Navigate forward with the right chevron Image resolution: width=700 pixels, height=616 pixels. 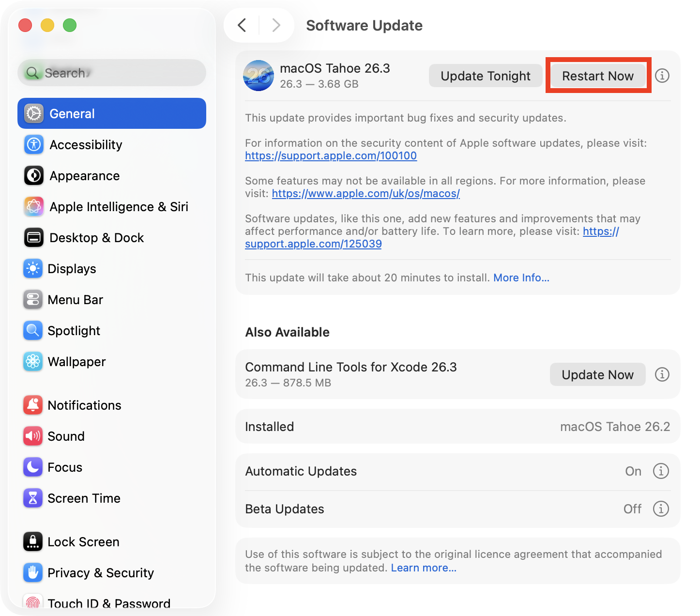tap(276, 25)
